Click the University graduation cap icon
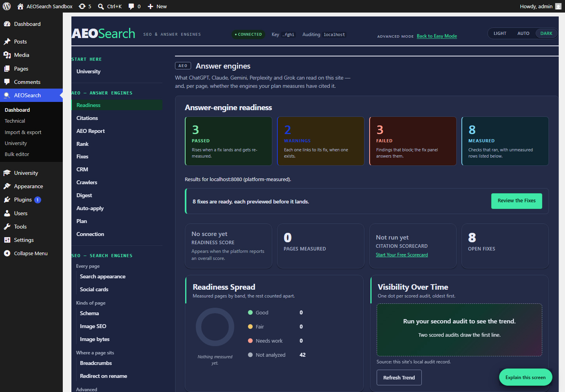Viewport: 565px width, 392px height. tap(7, 173)
